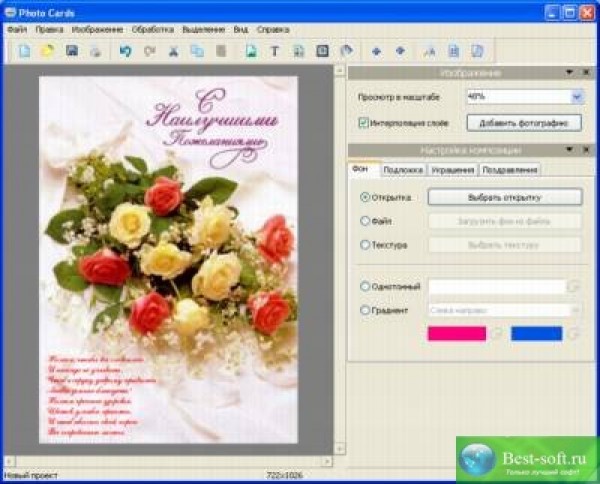
Task: Click the white Однотонный color field
Action: (497, 286)
